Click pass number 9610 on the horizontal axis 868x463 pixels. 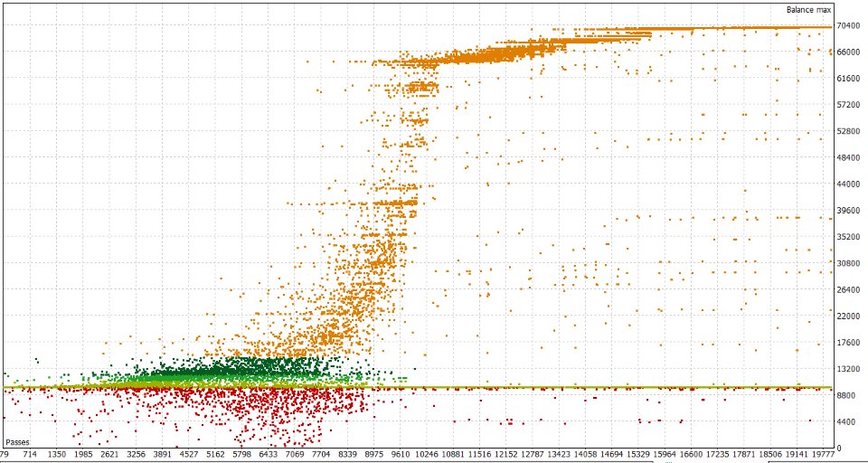(401, 454)
